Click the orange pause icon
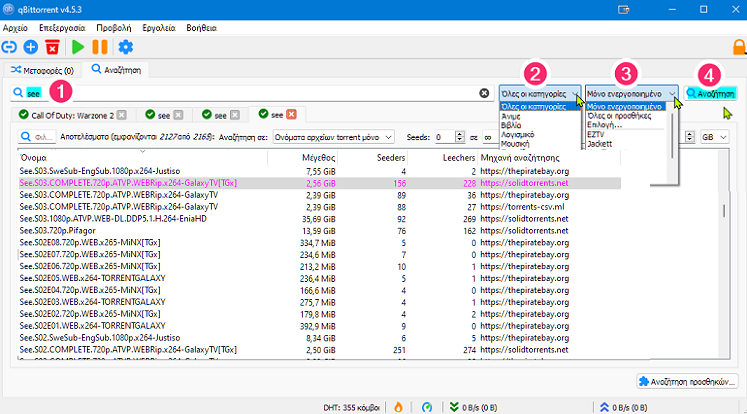Screen dimensions: 747x414 pyautogui.click(x=100, y=47)
